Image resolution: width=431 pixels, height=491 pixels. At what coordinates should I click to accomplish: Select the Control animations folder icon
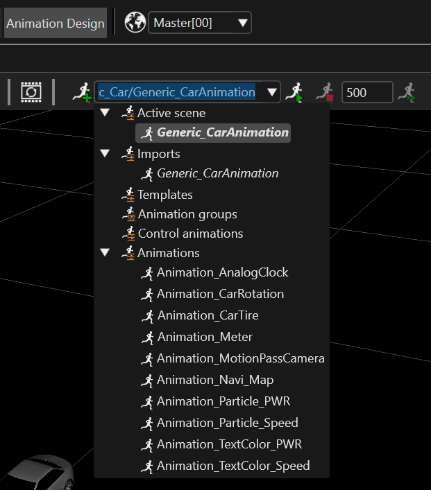[x=128, y=233]
